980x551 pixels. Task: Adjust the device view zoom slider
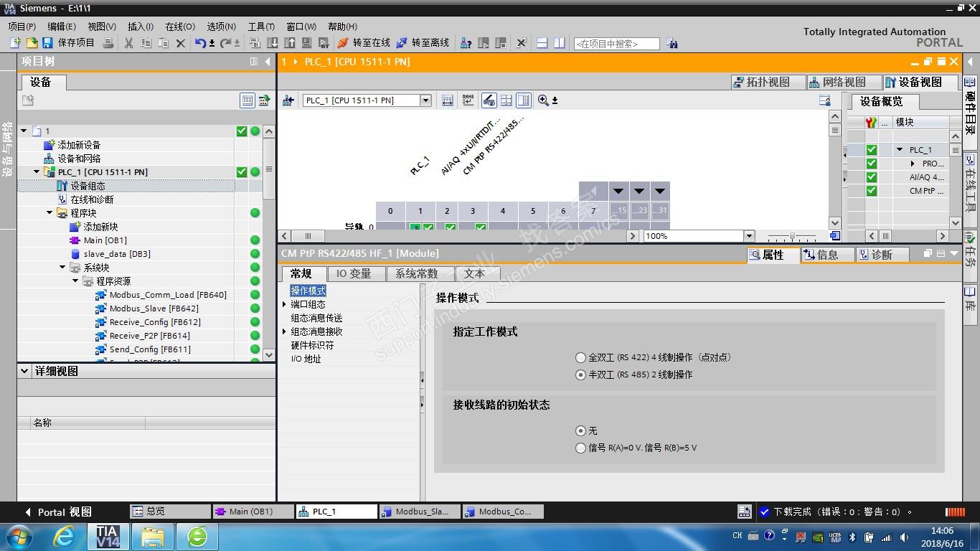tap(792, 236)
